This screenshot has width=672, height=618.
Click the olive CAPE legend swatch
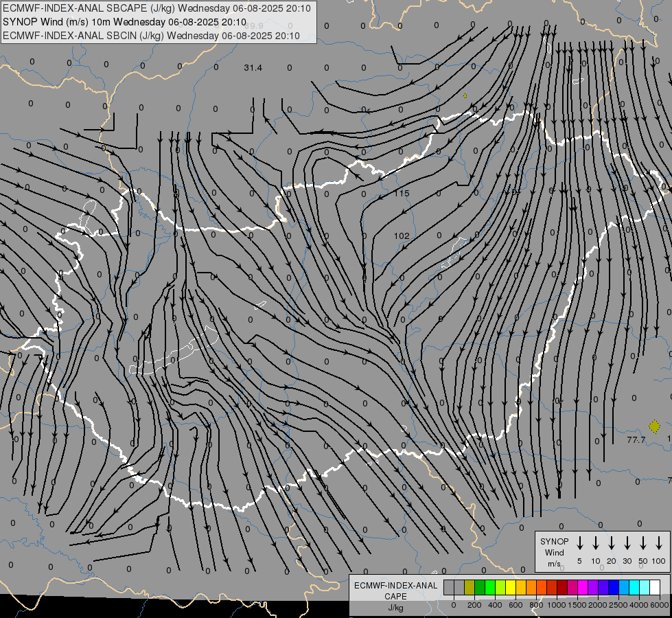tap(470, 587)
